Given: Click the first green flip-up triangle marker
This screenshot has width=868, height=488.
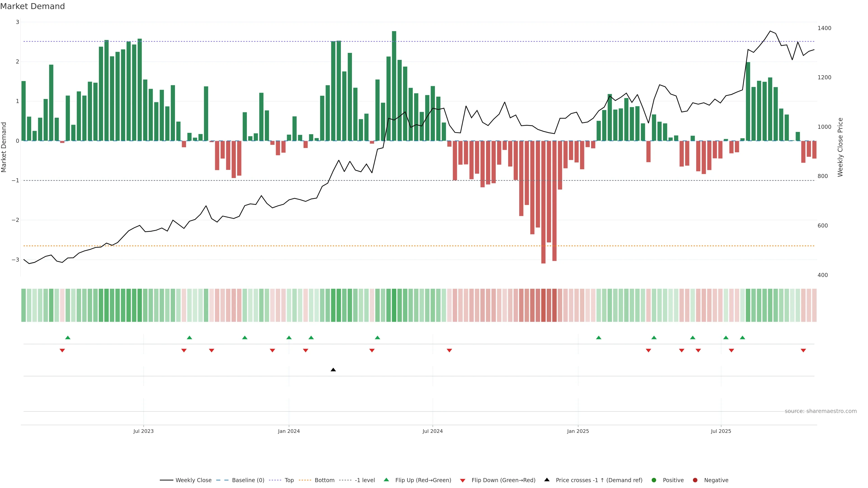Looking at the screenshot, I should pos(68,338).
